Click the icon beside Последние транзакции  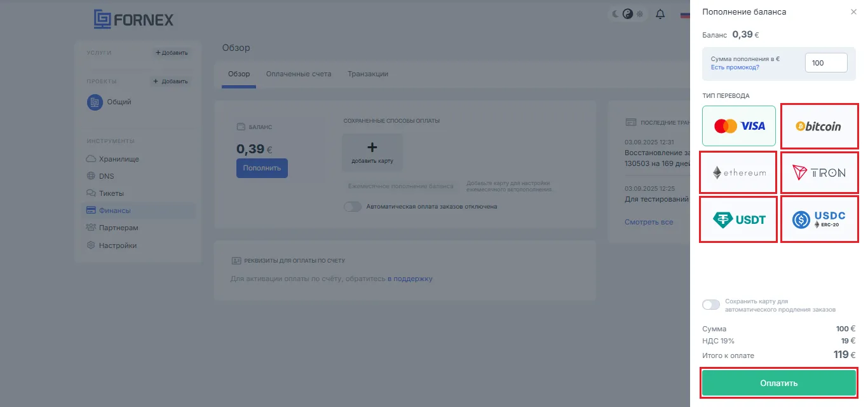pyautogui.click(x=631, y=122)
